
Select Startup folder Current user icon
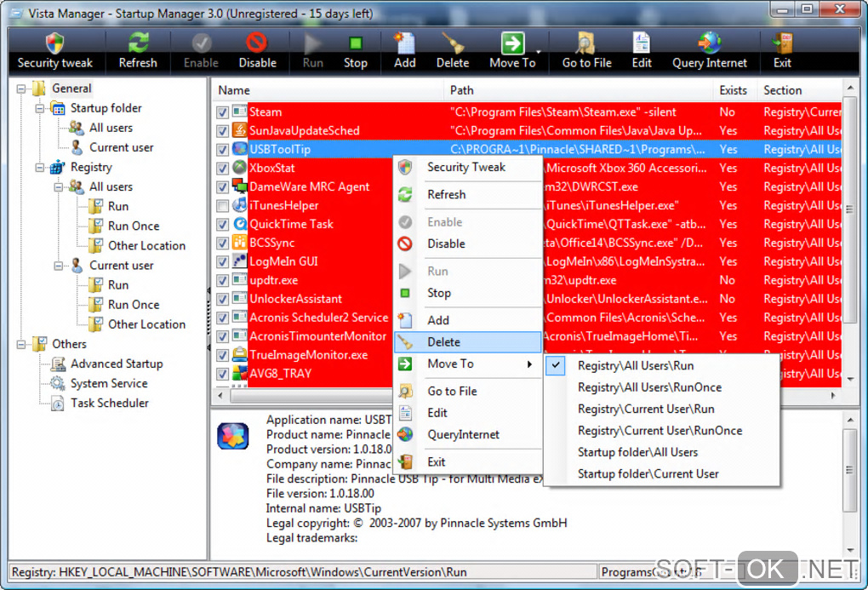(x=77, y=147)
